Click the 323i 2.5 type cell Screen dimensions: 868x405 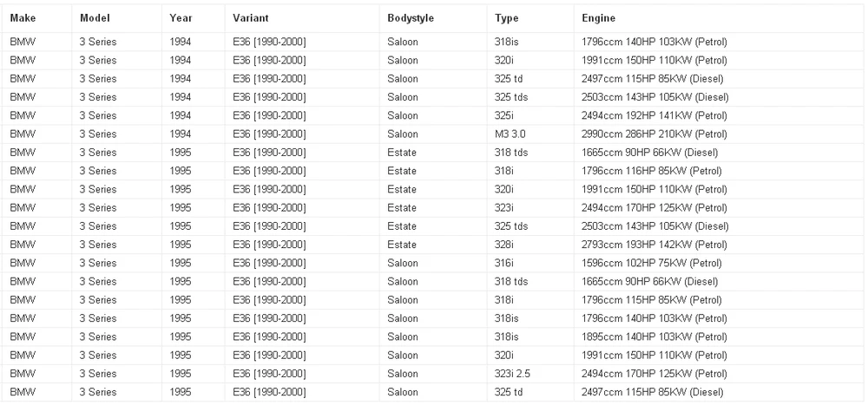coord(512,374)
